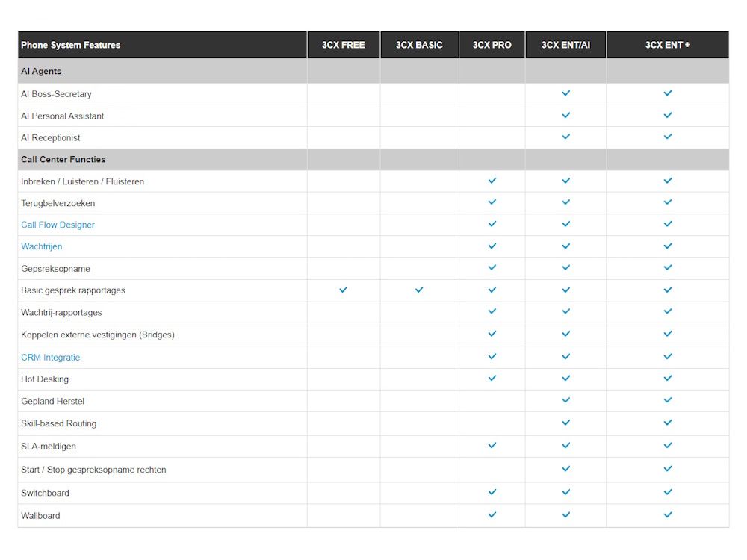
Task: Click 3CX ENT/AI checkmark for AI Personal Assistant
Action: click(x=566, y=115)
